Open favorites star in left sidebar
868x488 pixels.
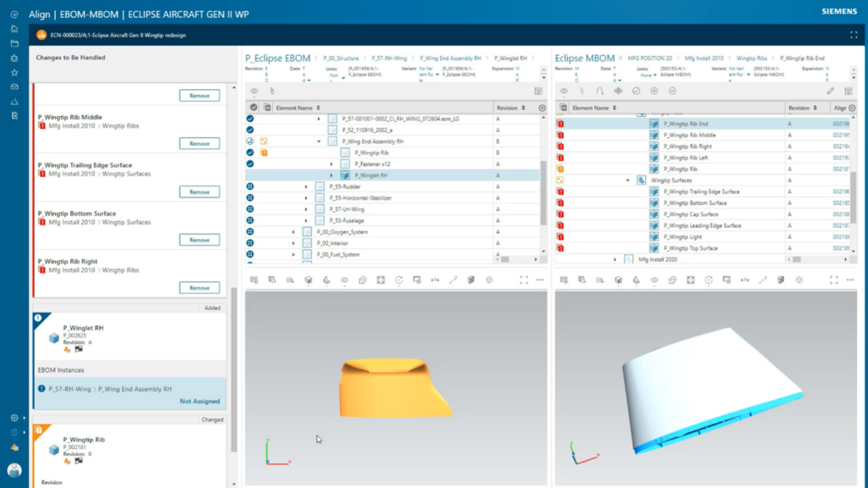coord(14,73)
